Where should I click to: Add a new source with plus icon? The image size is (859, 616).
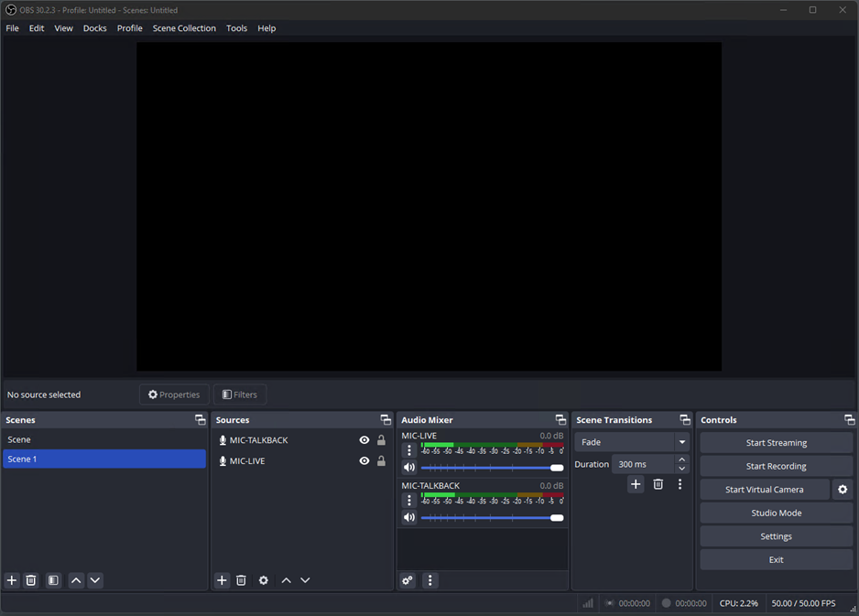pyautogui.click(x=222, y=580)
